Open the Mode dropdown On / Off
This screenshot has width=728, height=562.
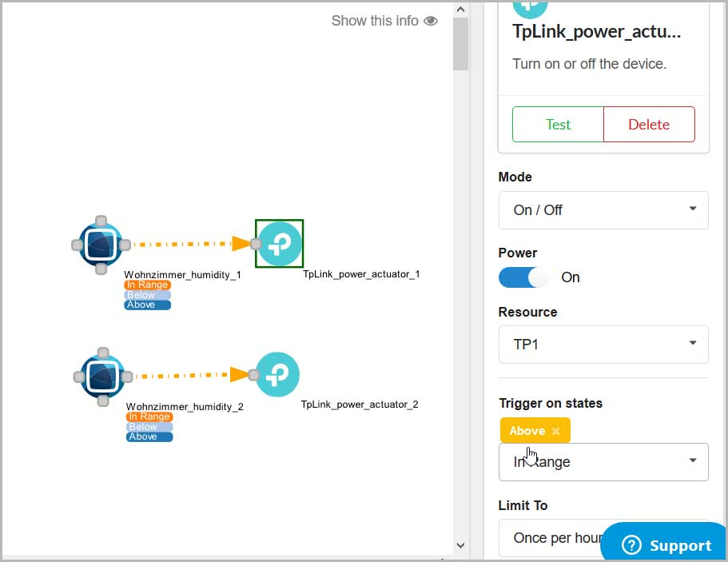tap(603, 210)
